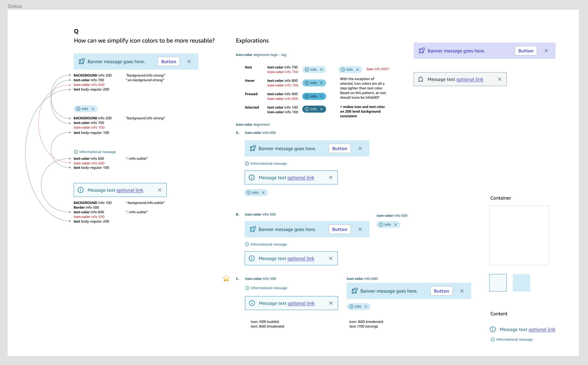This screenshot has width=588, height=365.
Task: Select the empty white Container box
Action: (x=519, y=235)
